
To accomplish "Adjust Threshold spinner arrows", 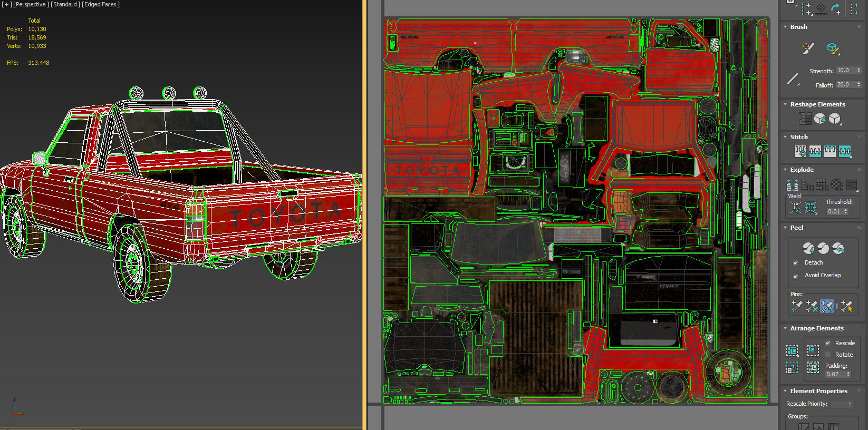I will click(x=846, y=211).
